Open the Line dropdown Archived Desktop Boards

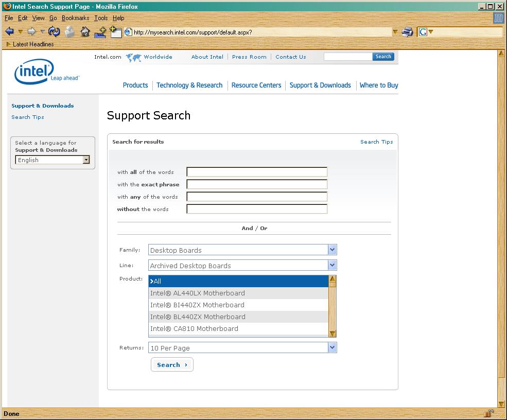coord(332,265)
